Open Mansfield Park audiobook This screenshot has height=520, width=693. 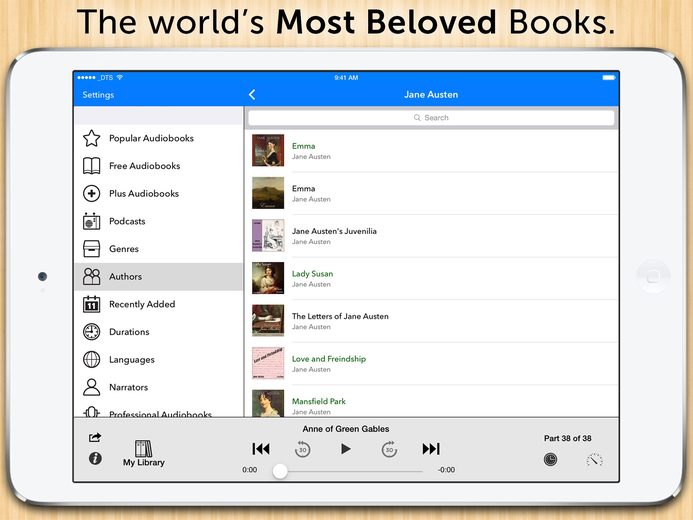point(432,401)
